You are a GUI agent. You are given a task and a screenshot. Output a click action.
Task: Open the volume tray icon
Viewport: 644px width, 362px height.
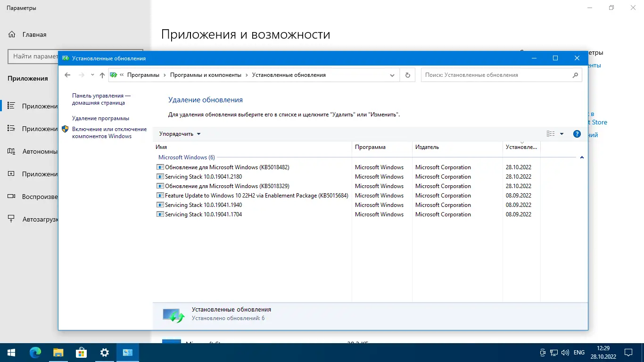pos(565,353)
